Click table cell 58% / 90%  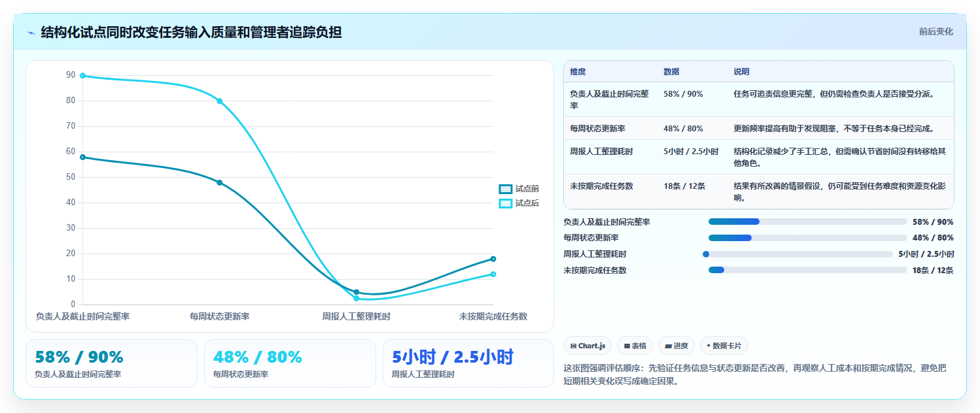683,94
